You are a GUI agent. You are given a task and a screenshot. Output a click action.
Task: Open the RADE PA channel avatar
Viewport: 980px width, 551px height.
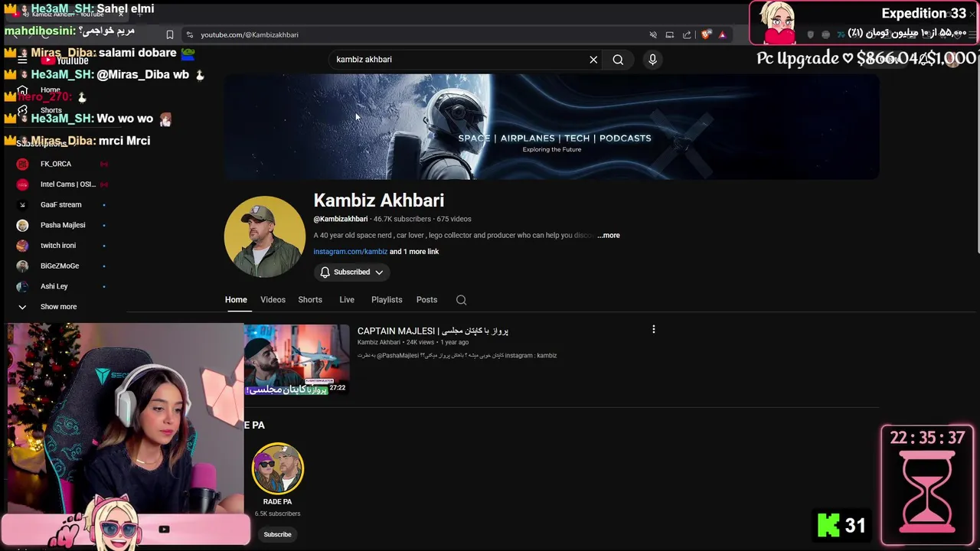pos(278,468)
